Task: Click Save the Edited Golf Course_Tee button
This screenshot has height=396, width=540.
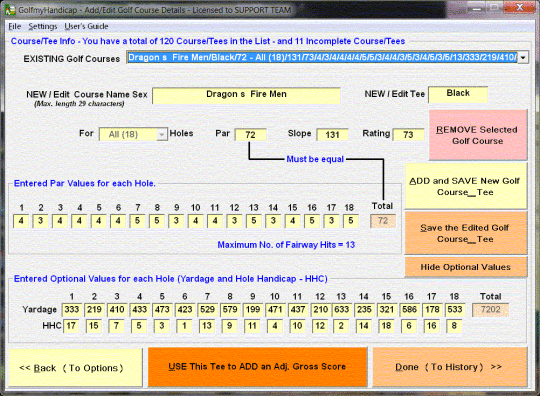Action: click(465, 233)
